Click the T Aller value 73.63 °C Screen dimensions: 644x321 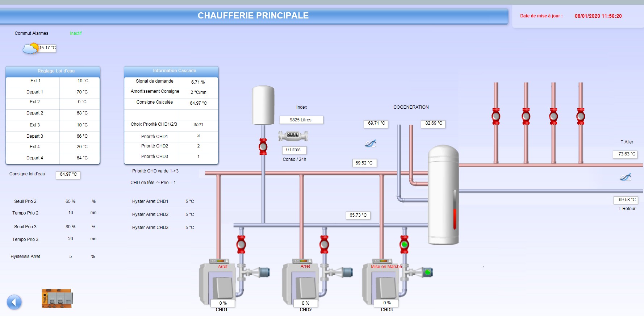point(626,154)
